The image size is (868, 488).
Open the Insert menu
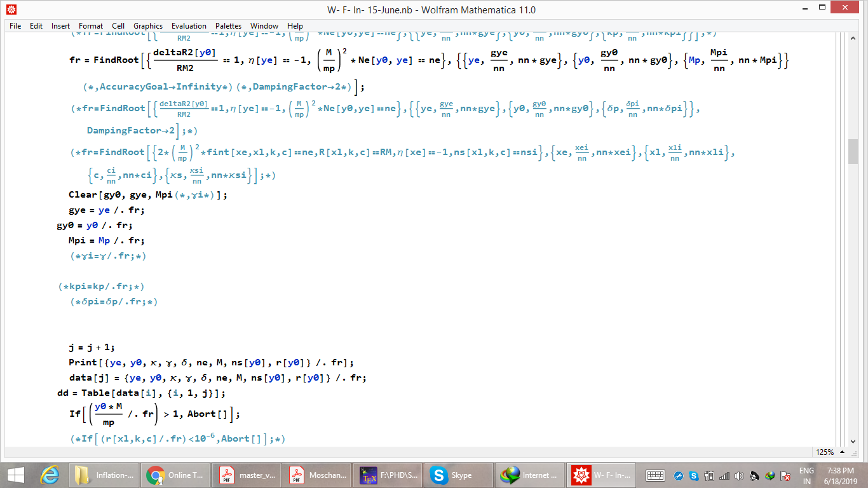pos(61,26)
